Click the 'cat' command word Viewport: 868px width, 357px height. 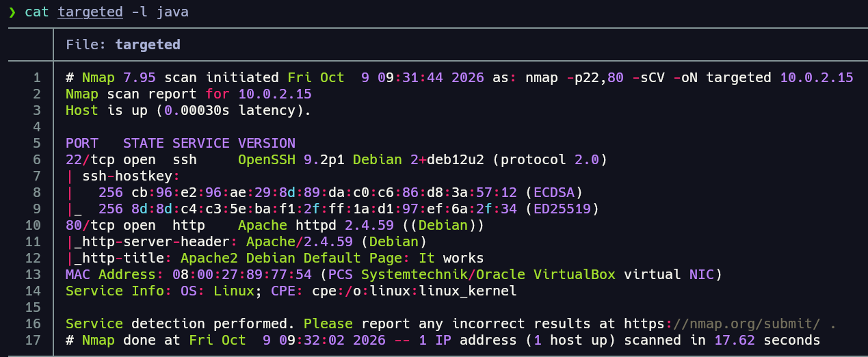[37, 12]
